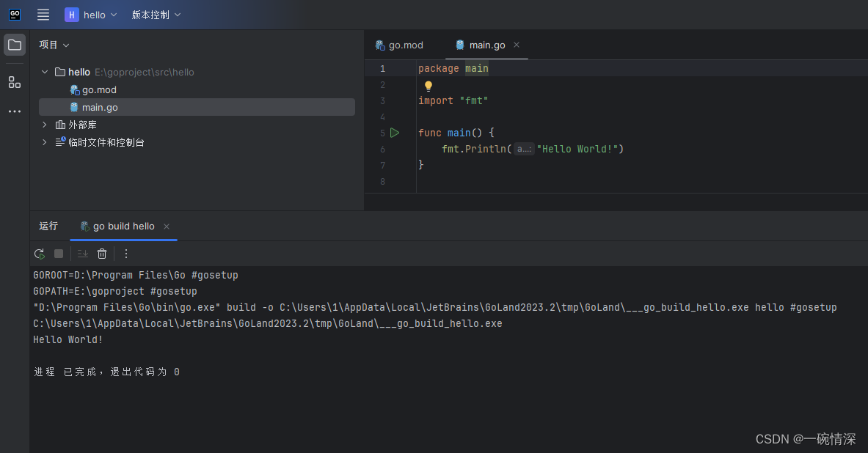Toggle the Project folder tool window
The height and width of the screenshot is (453, 868).
point(15,45)
